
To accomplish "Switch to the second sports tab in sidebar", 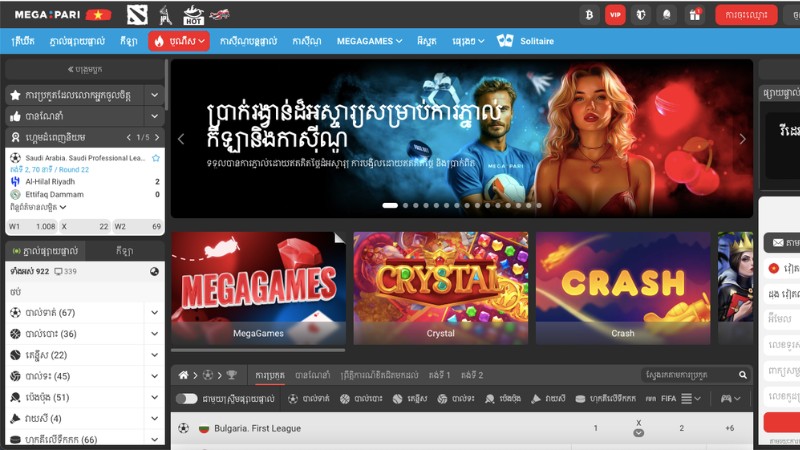I will pos(124,250).
